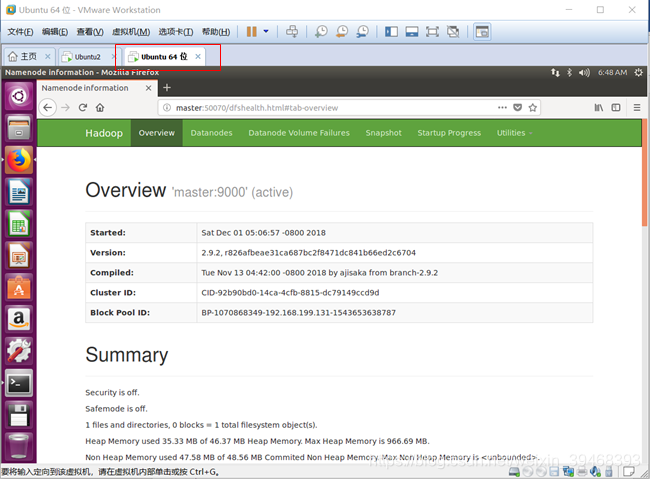
Task: Click the 6:48 AM clock indicator
Action: 612,73
